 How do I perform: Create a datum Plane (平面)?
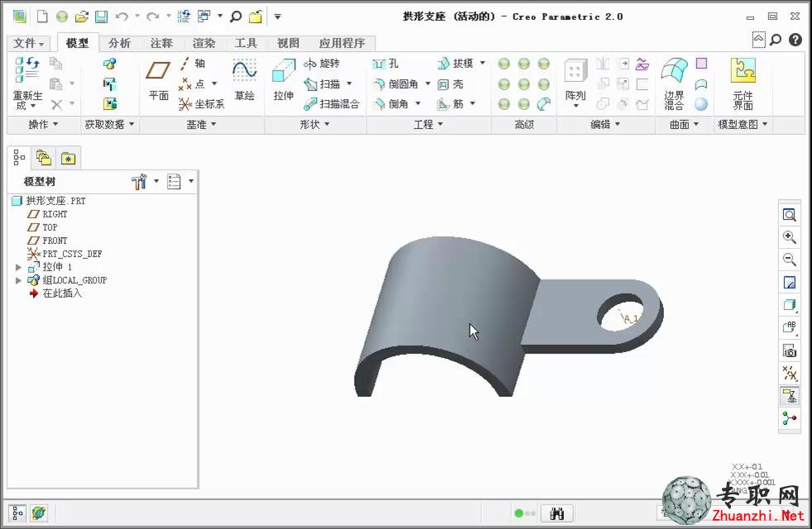[x=159, y=79]
